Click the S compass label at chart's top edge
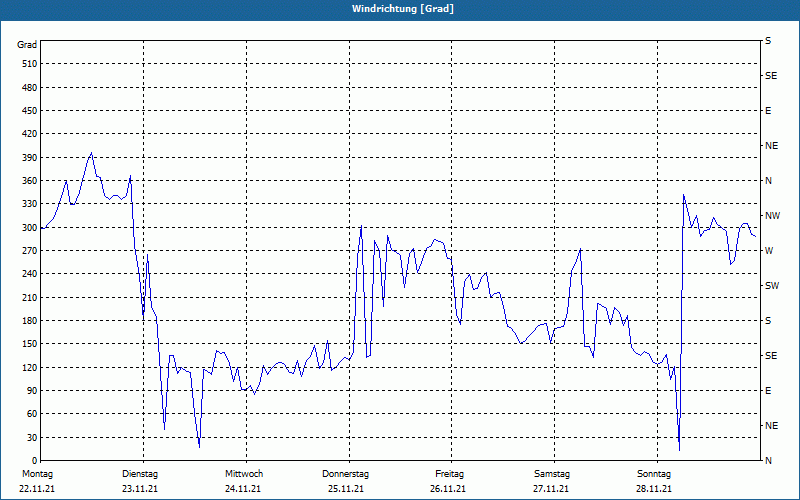The height and width of the screenshot is (500, 800). point(768,41)
